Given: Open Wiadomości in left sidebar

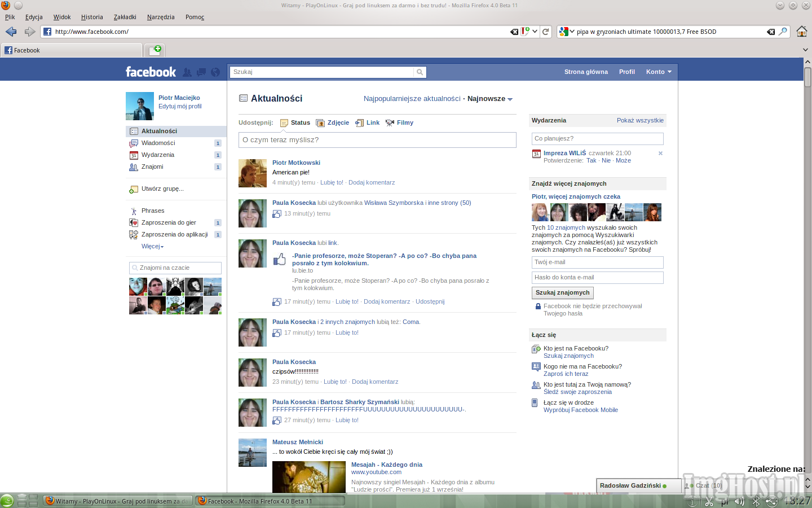Looking at the screenshot, I should coord(176,143).
